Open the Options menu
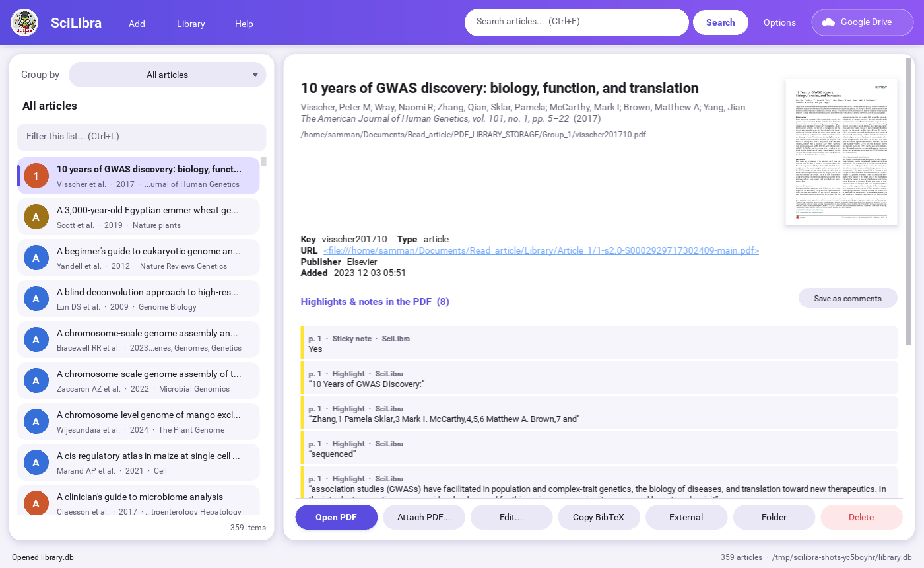 coord(779,22)
